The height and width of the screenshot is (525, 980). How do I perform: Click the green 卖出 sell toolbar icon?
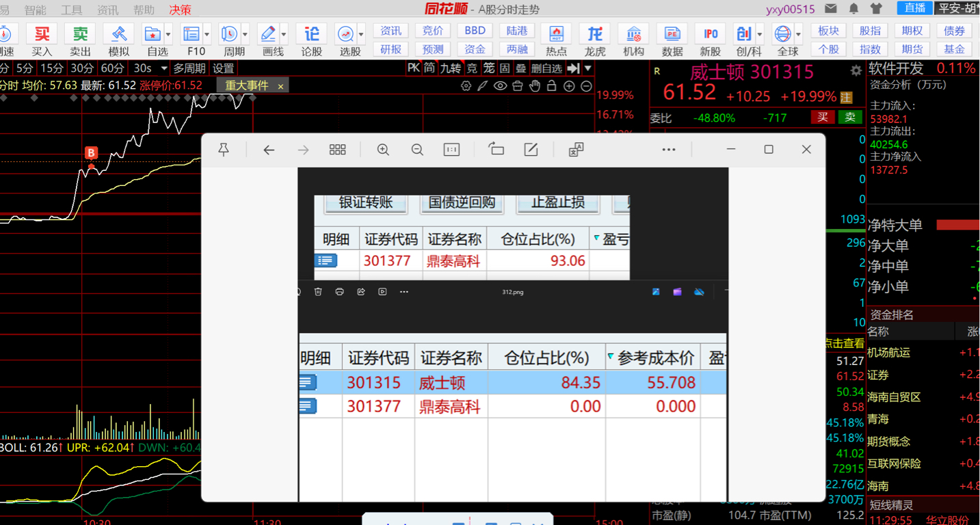point(80,34)
